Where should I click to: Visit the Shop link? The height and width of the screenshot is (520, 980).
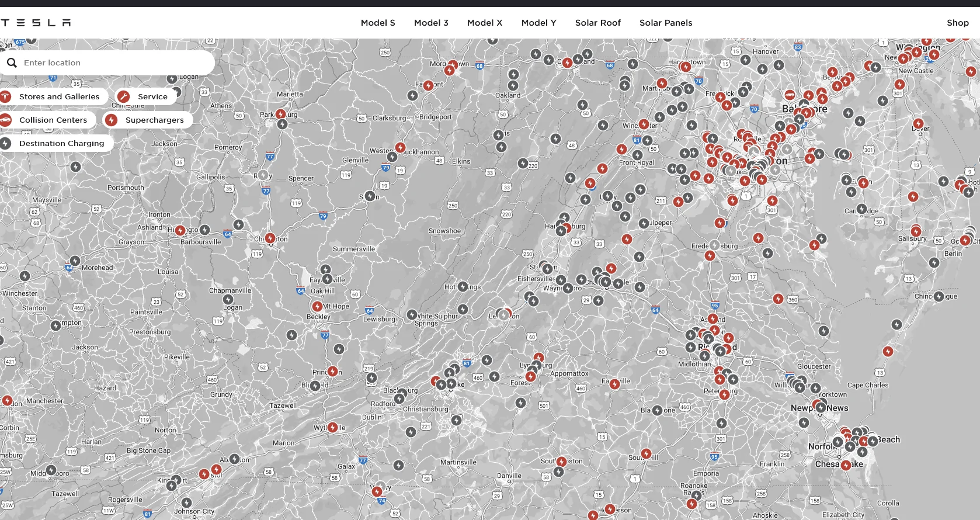coord(958,23)
